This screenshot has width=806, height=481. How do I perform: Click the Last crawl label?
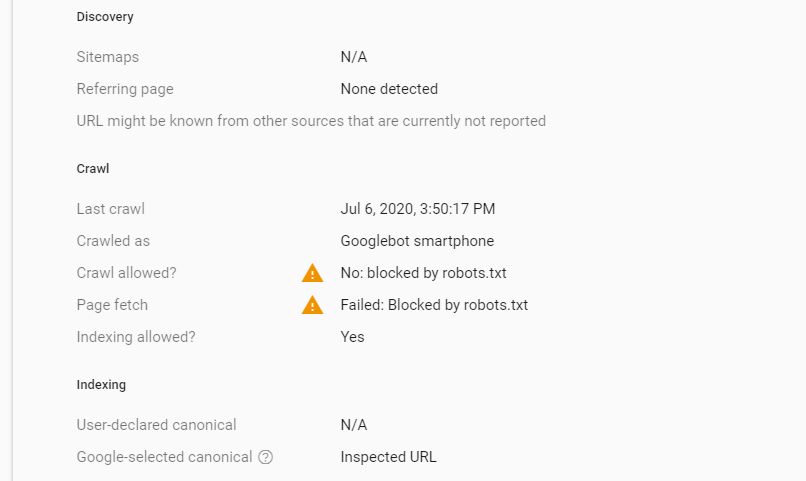point(111,209)
